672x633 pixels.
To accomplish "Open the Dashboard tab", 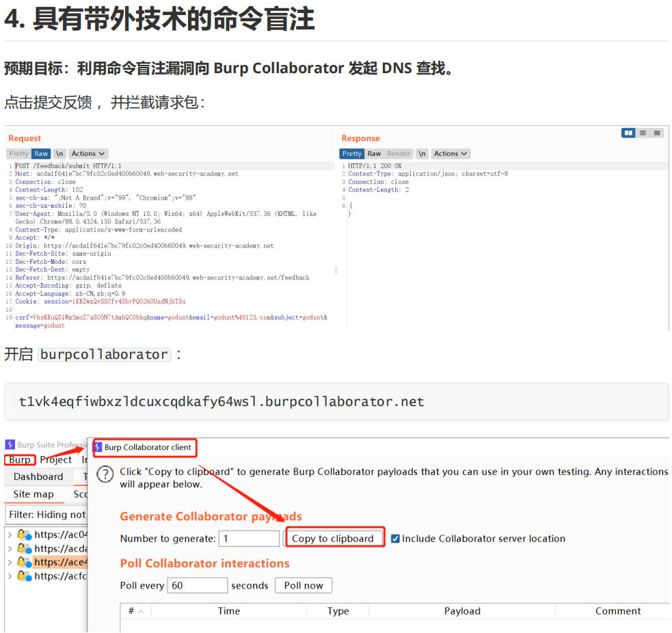I will click(38, 476).
